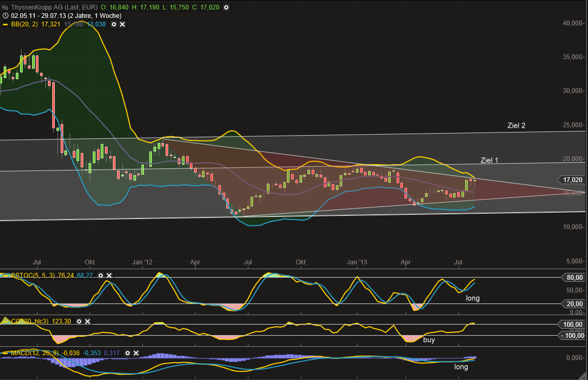Viewport: 588px width, 380px height.
Task: Click the candlestick chart type icon
Action: (x=5, y=7)
